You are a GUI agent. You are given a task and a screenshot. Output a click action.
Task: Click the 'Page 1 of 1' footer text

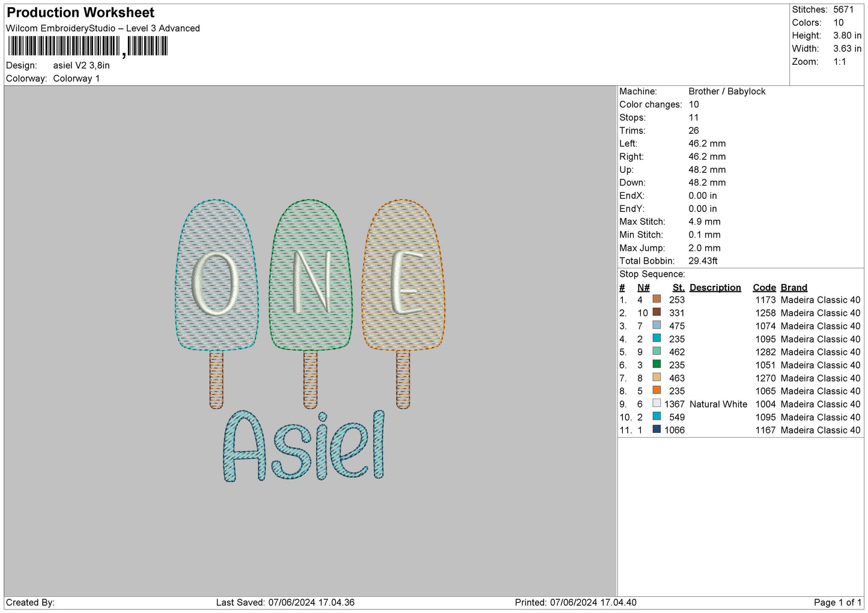[837, 602]
